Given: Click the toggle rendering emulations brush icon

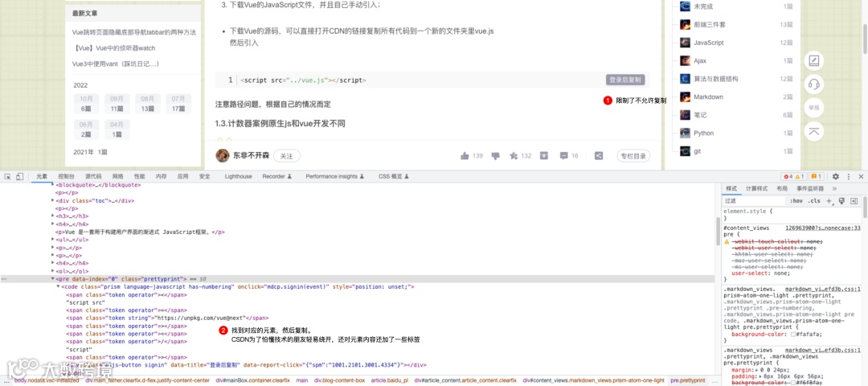Looking at the screenshot, I should pos(841,200).
